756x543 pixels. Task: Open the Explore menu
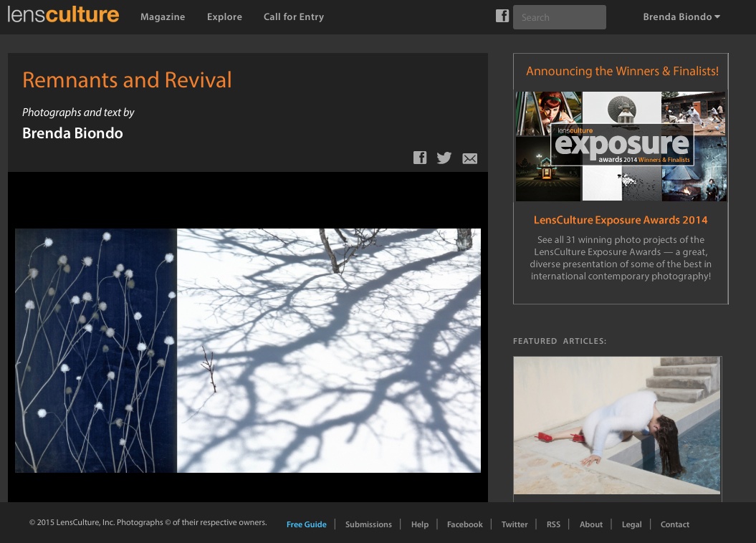coord(224,17)
